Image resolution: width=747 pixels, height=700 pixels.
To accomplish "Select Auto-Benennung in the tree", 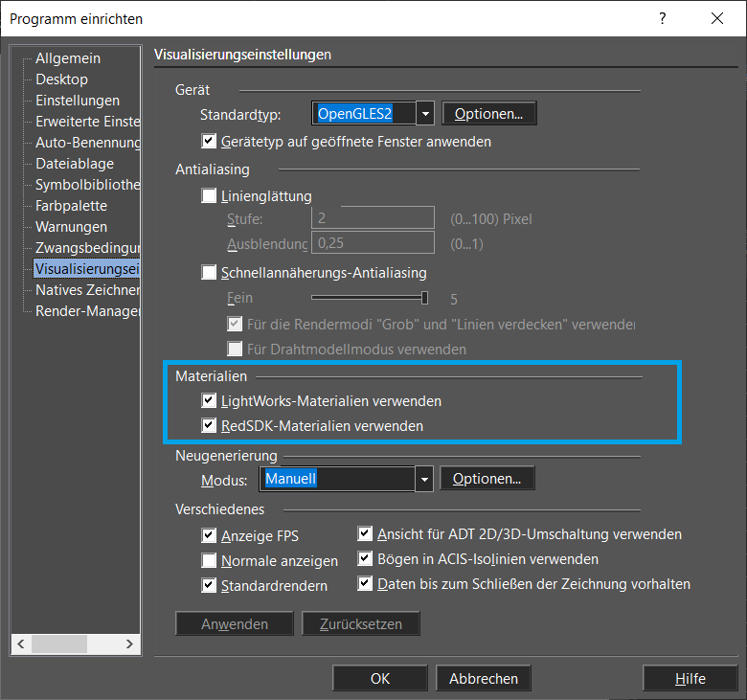I will [88, 143].
